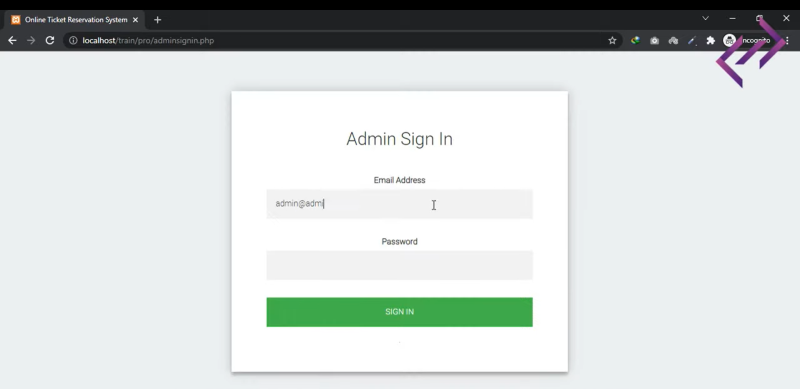View site information for localhost
This screenshot has width=800, height=389.
pyautogui.click(x=73, y=40)
